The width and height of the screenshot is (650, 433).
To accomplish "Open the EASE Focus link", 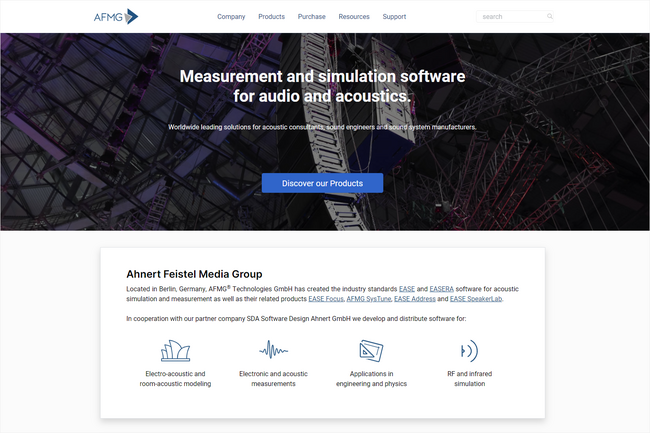I will (326, 299).
